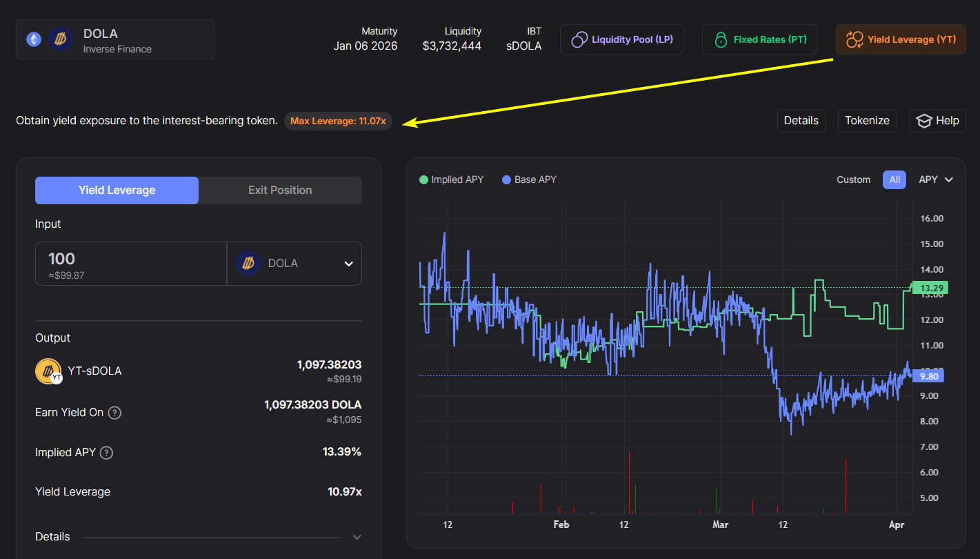
Task: Click the Custom time range option
Action: (x=853, y=179)
